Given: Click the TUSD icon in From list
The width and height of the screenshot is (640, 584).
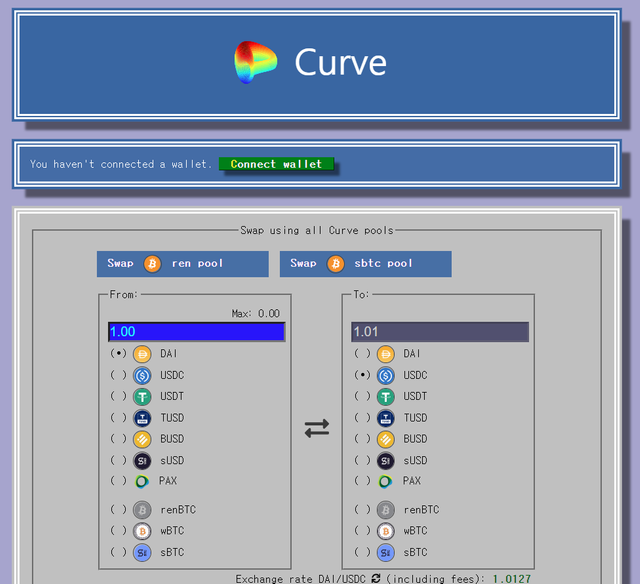Looking at the screenshot, I should click(142, 418).
